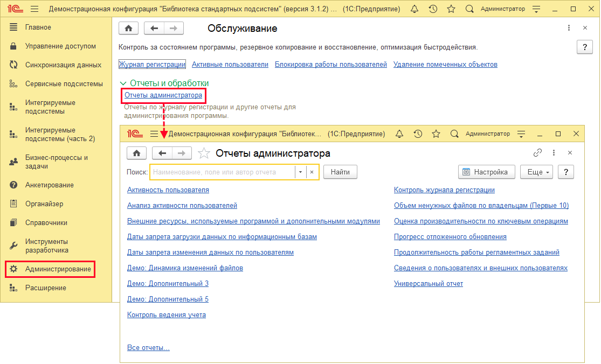Open Контроль журнала регистрации report
This screenshot has width=601, height=364.
pyautogui.click(x=444, y=190)
